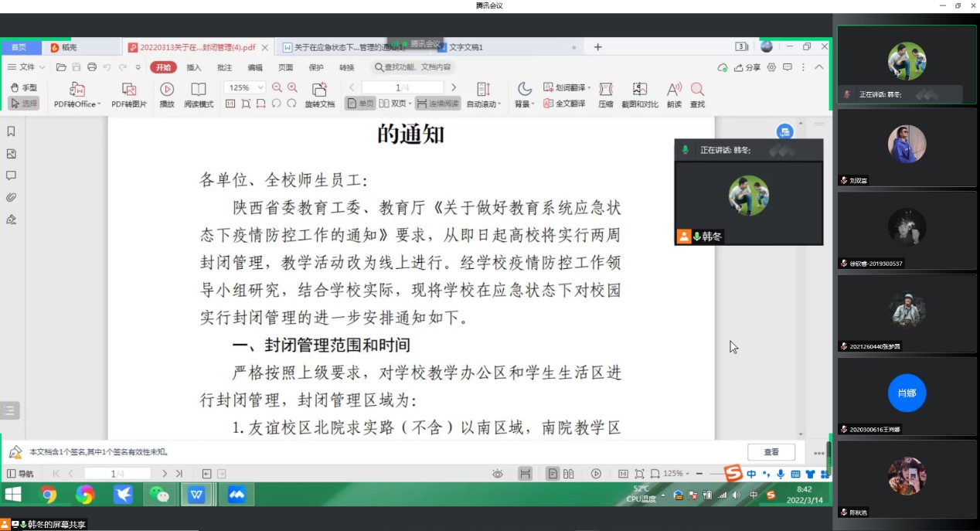
Task: Expand the 125% zoom dropdown
Action: tap(260, 88)
